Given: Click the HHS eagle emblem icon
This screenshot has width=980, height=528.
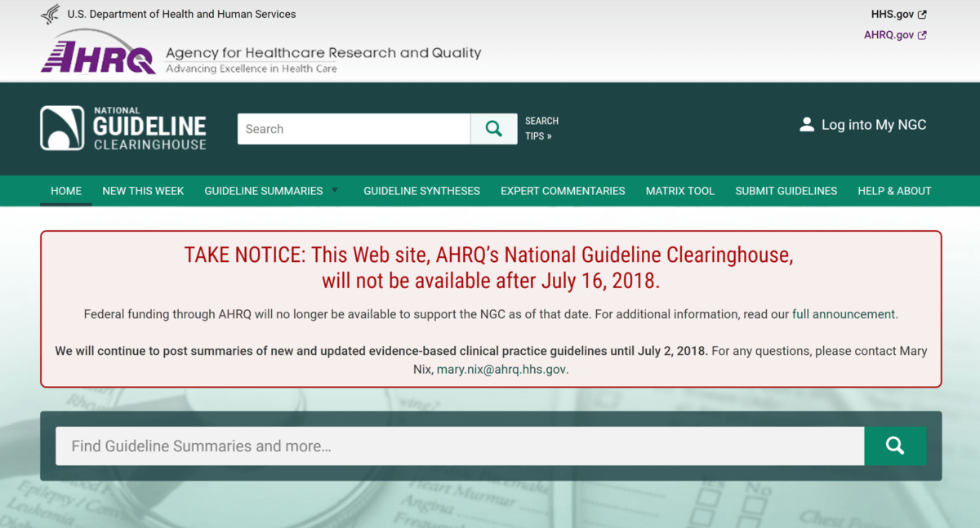Looking at the screenshot, I should pyautogui.click(x=51, y=14).
